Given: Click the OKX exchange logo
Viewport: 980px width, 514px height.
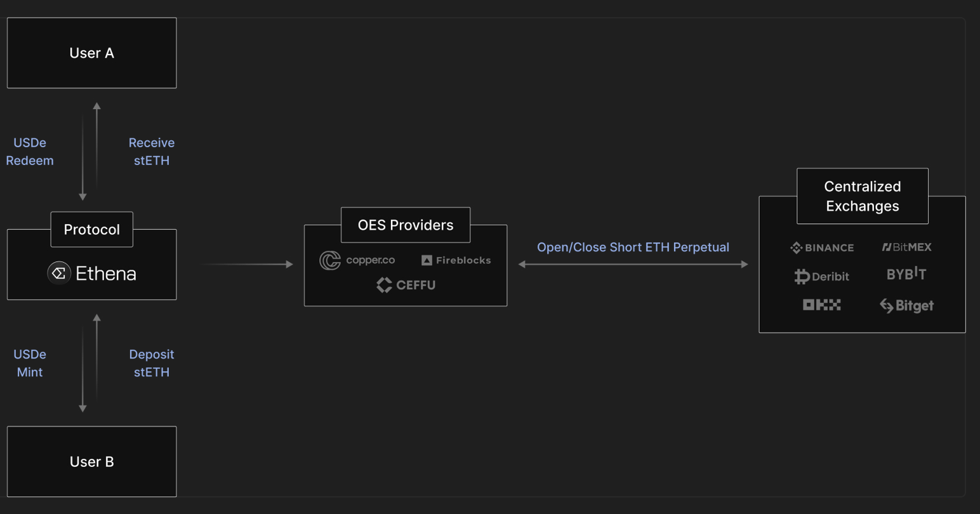Looking at the screenshot, I should (822, 305).
